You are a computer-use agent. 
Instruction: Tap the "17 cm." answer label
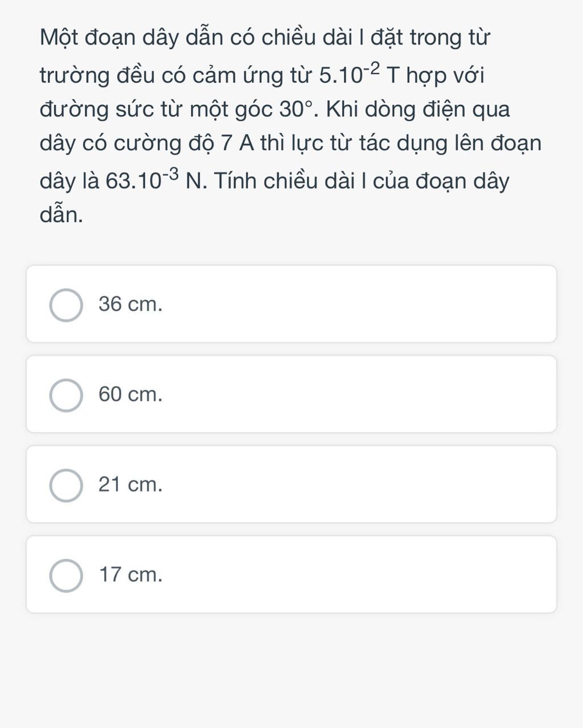point(130,575)
